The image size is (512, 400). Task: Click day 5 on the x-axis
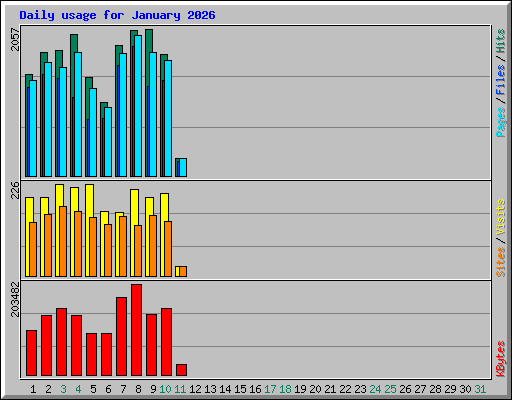tap(93, 389)
